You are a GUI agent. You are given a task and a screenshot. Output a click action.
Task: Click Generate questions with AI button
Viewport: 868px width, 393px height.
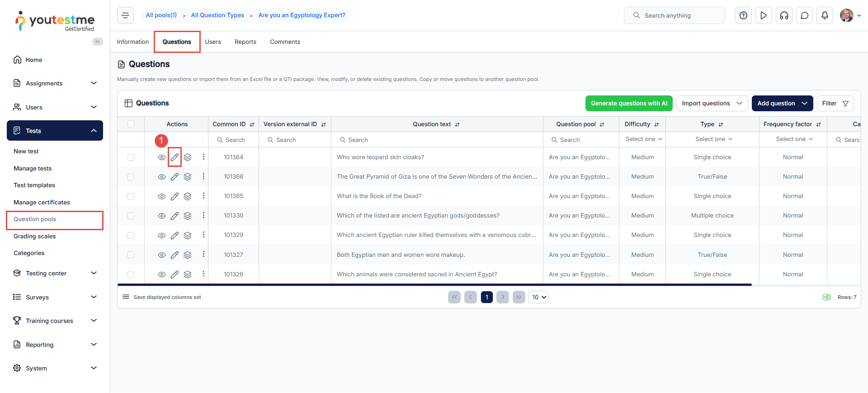point(628,103)
